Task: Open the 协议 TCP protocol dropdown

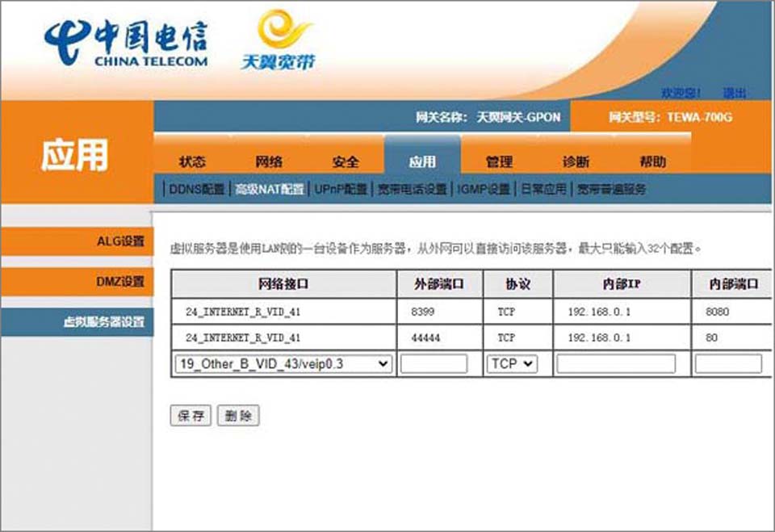Action: [x=512, y=364]
